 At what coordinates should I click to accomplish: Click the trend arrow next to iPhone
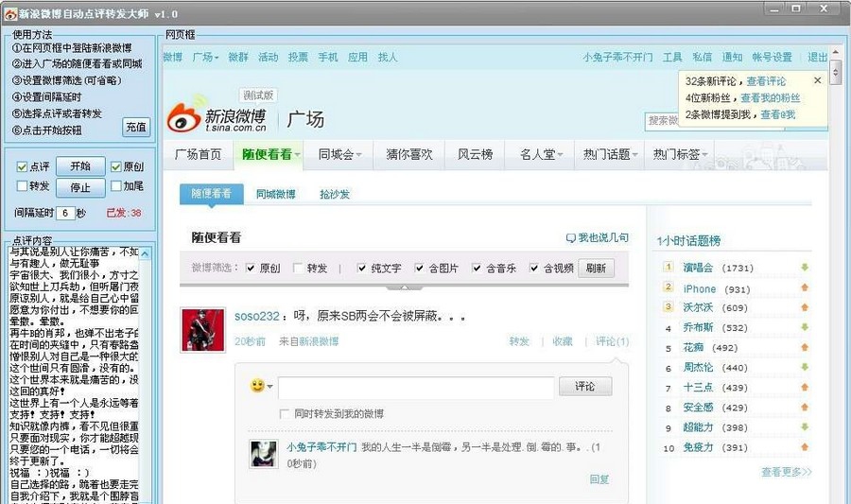tap(805, 287)
